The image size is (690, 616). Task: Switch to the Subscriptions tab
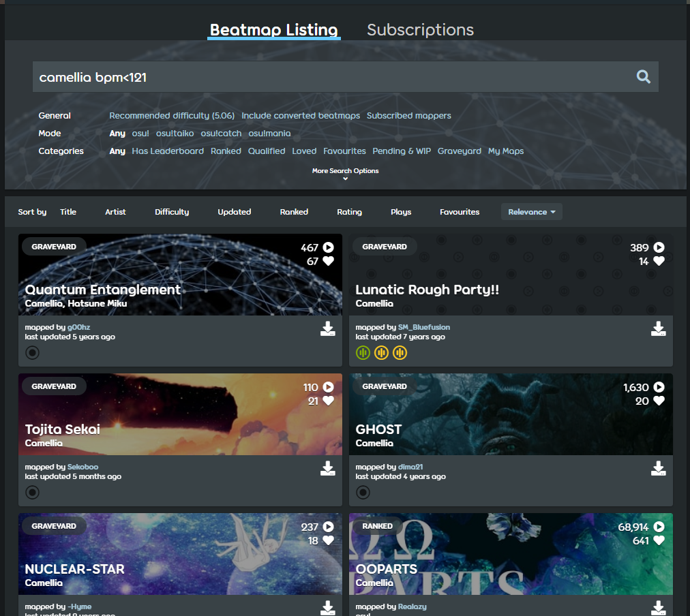tap(420, 29)
